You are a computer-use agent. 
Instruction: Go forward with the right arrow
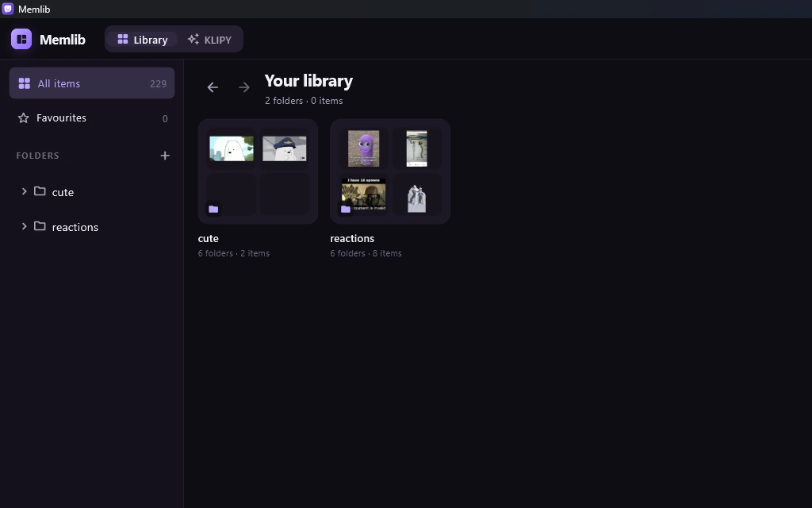244,87
